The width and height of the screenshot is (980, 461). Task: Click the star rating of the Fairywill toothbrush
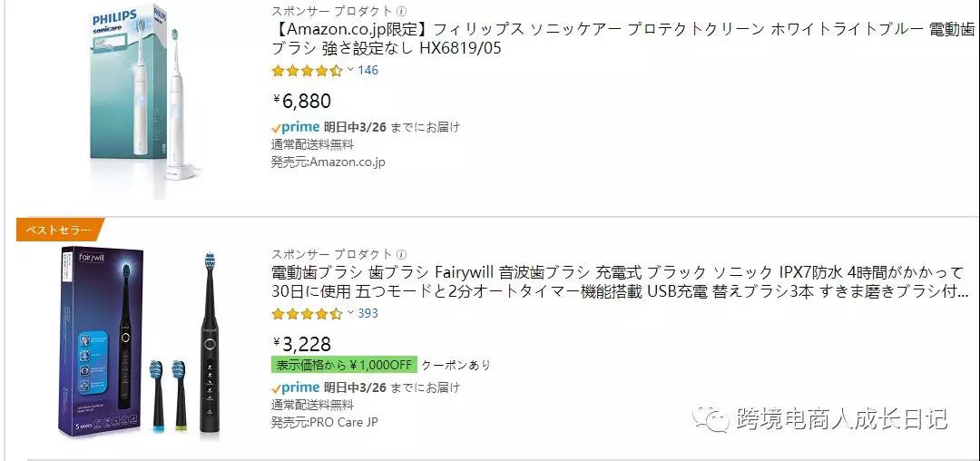pyautogui.click(x=307, y=314)
